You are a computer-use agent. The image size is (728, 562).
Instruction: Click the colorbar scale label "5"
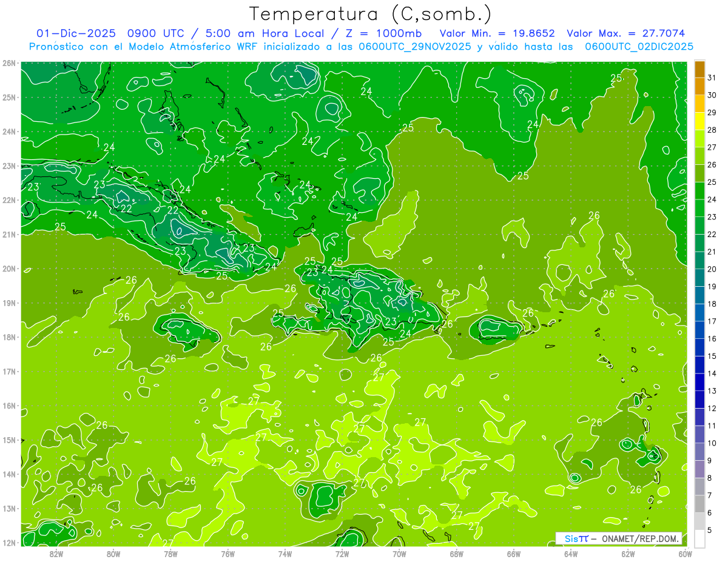(710, 530)
